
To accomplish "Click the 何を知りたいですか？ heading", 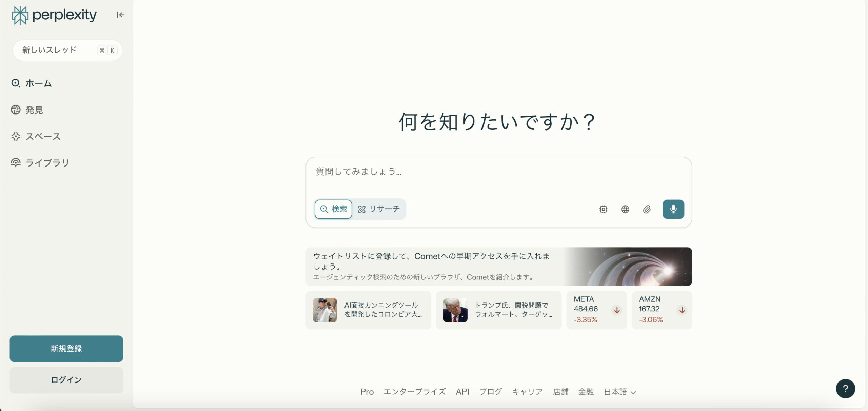I will click(497, 121).
